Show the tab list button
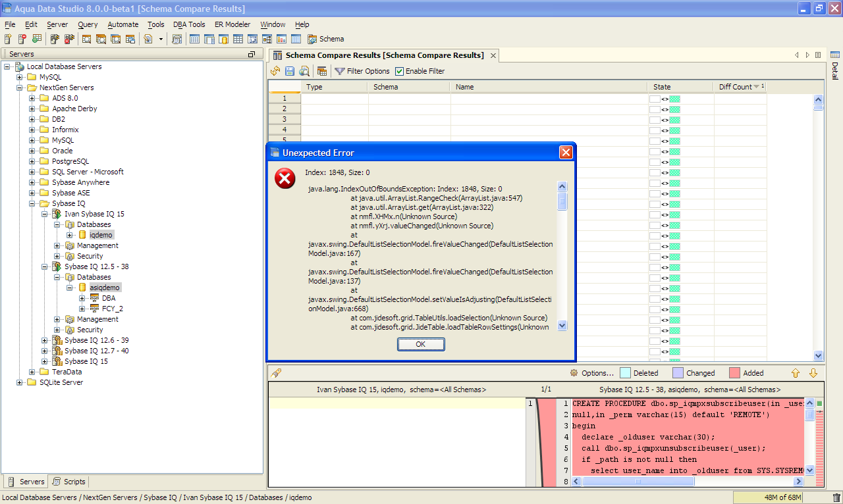Screen dimensions: 843x504 tap(818, 55)
